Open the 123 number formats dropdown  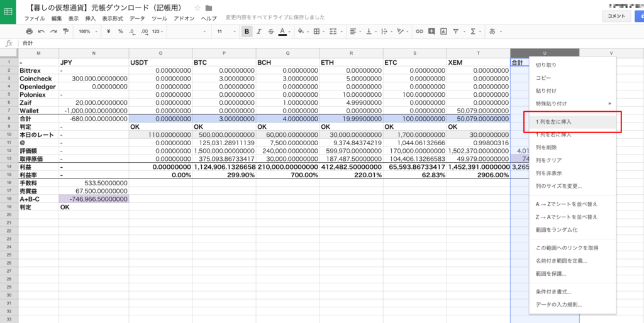157,31
